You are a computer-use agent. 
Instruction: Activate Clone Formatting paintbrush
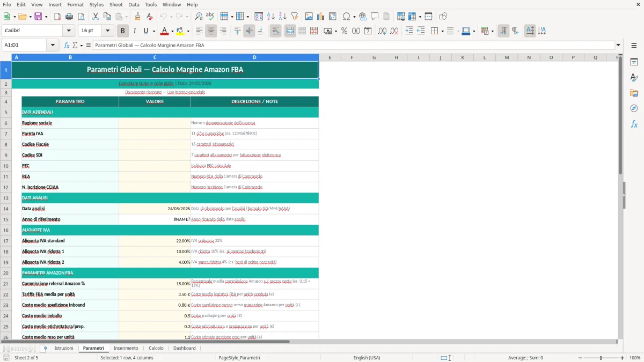pyautogui.click(x=138, y=17)
